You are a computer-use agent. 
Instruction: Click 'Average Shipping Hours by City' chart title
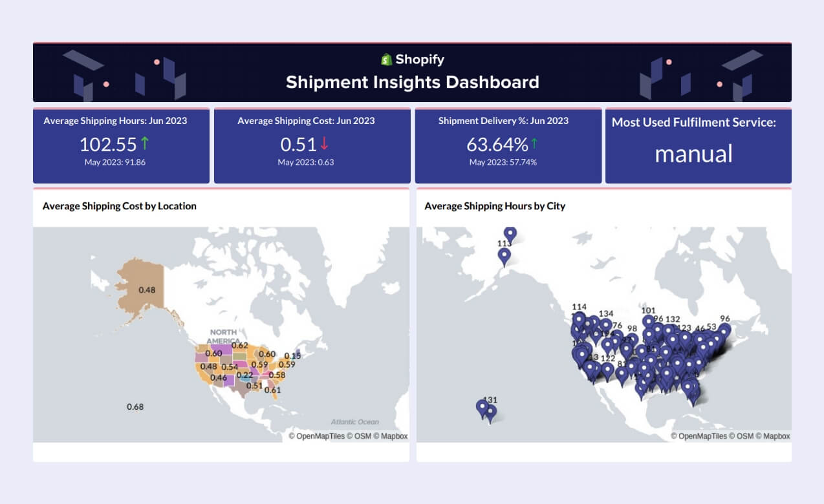[x=495, y=206]
